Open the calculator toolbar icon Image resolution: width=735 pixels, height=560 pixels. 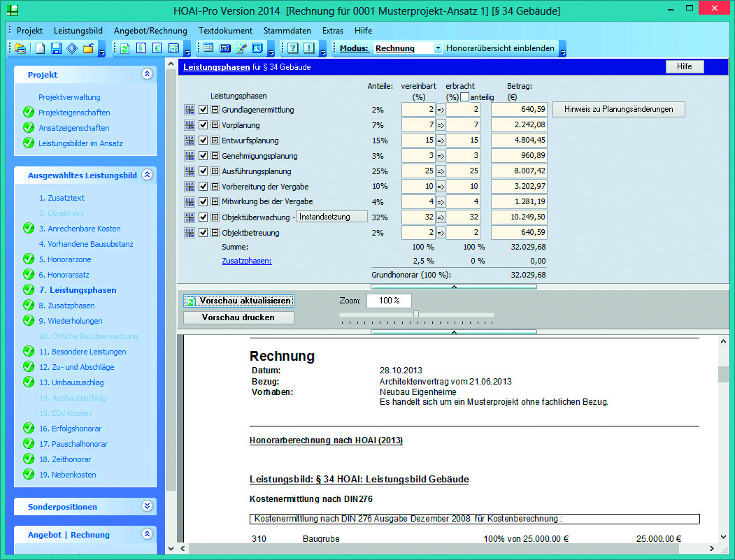coord(225,48)
